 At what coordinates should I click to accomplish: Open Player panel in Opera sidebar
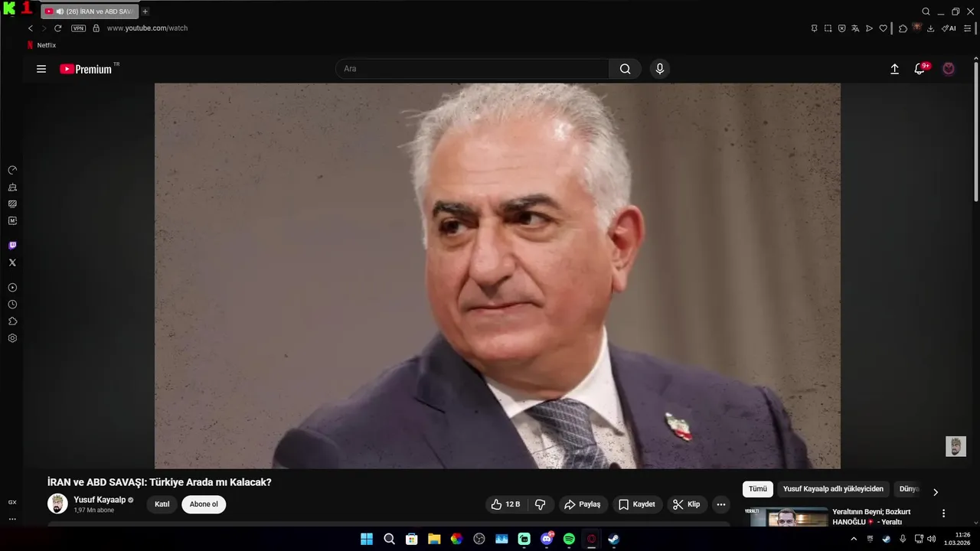12,288
